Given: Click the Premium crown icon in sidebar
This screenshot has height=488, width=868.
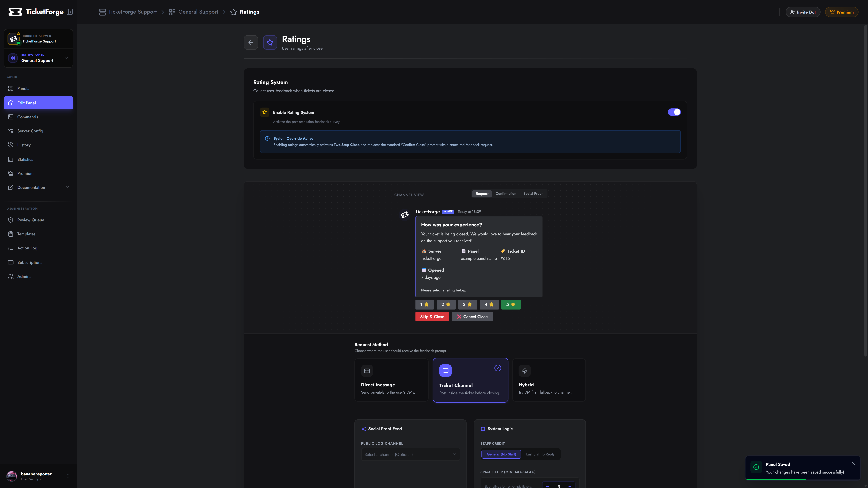Looking at the screenshot, I should 11,174.
